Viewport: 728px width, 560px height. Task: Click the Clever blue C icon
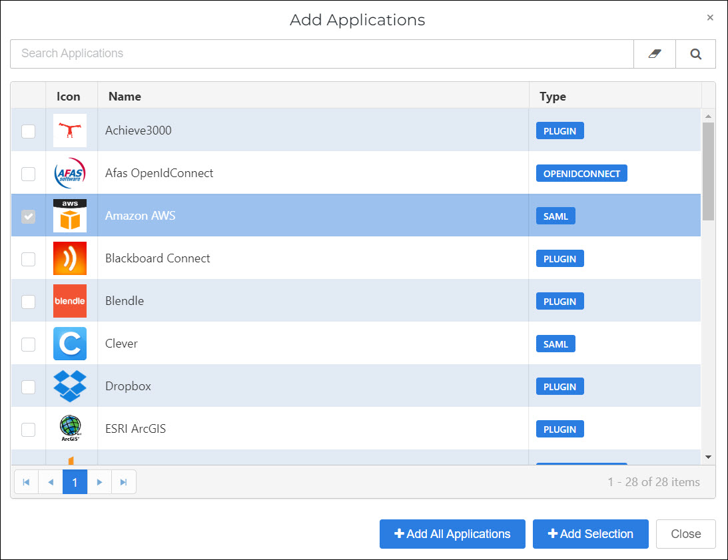(70, 344)
